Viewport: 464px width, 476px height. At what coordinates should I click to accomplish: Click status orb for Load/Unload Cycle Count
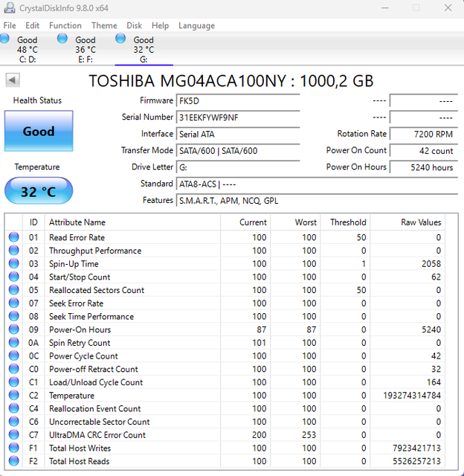click(13, 382)
